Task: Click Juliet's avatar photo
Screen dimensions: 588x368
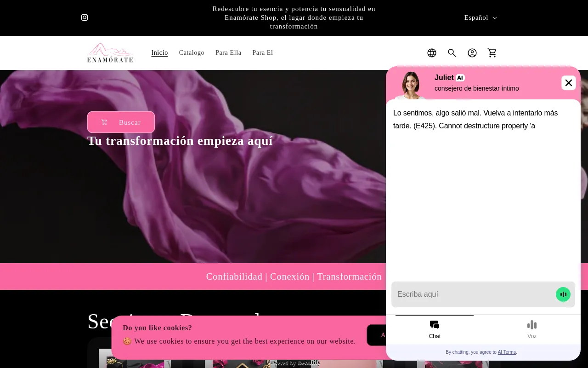Action: (410, 85)
